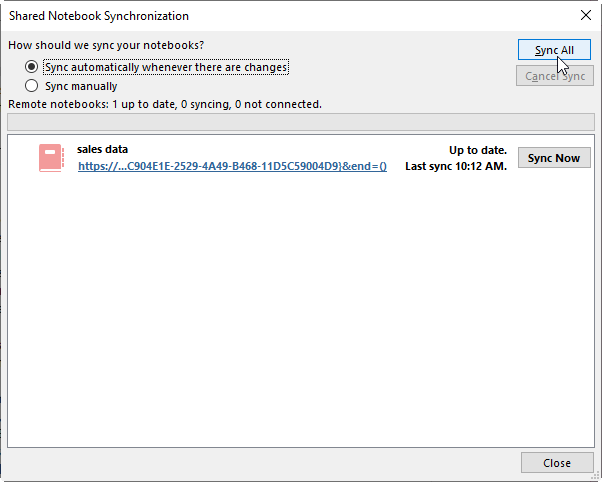
Task: Click the Sync All button
Action: [x=554, y=50]
